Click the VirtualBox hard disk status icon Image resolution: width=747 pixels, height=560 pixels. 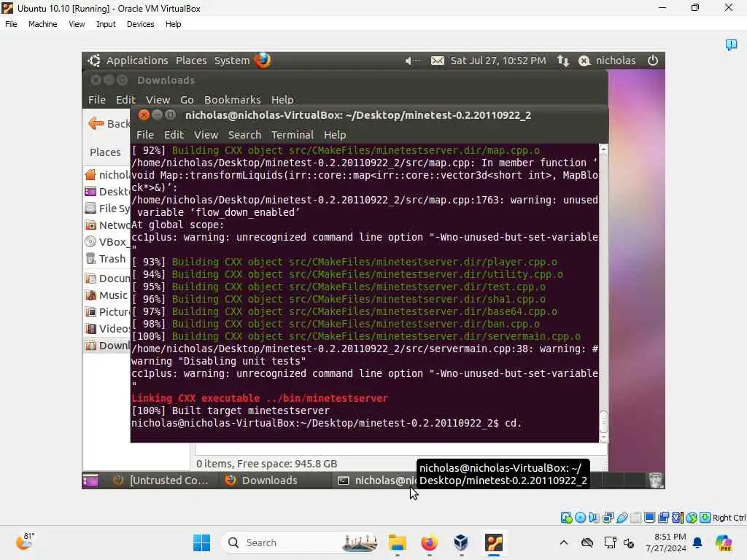[566, 518]
